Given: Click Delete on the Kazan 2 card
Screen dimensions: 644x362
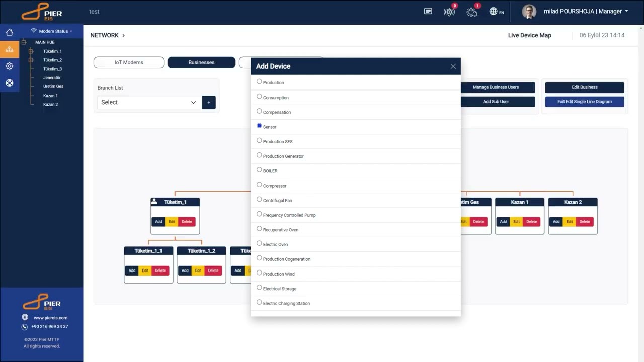Looking at the screenshot, I should (x=584, y=222).
